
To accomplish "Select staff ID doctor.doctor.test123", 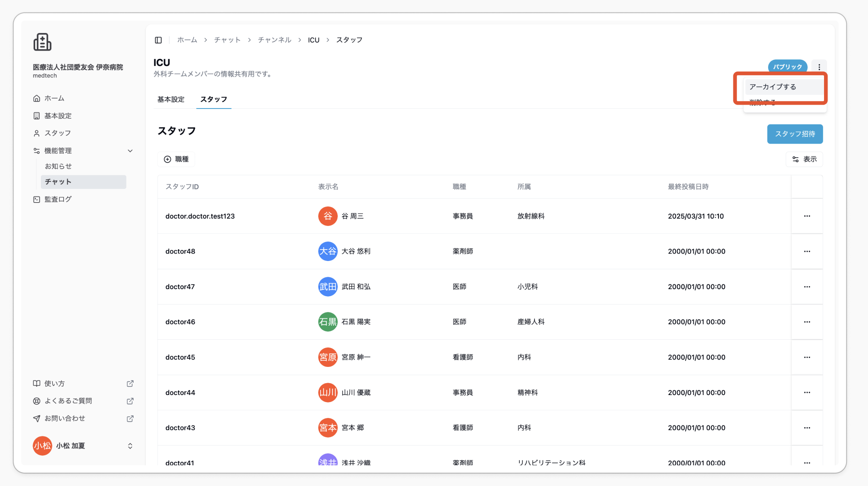I will click(x=200, y=216).
